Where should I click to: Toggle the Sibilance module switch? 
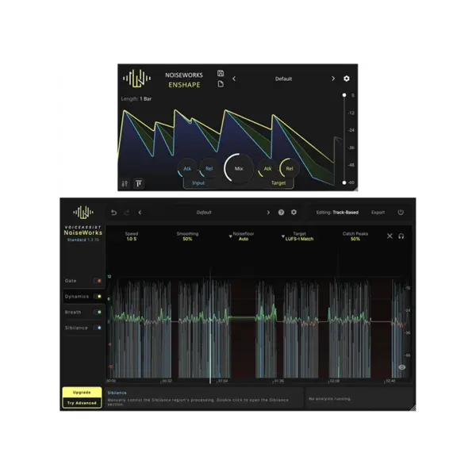point(98,328)
